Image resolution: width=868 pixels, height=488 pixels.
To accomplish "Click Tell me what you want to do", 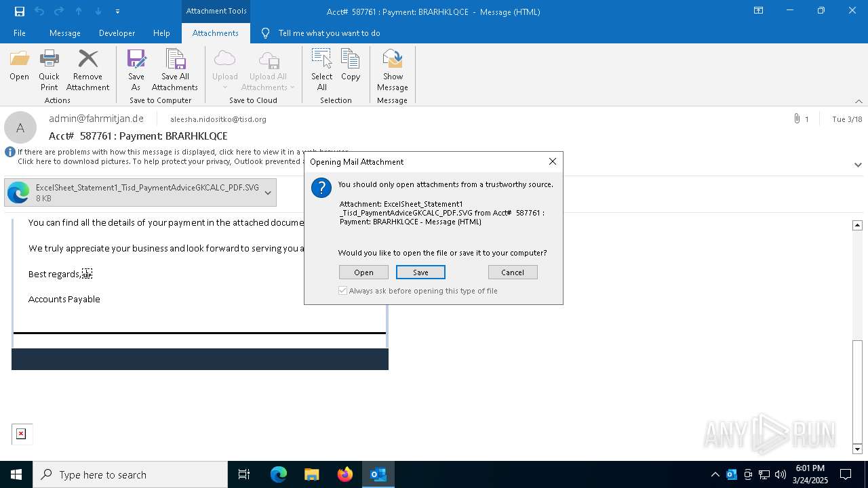I will (x=329, y=33).
